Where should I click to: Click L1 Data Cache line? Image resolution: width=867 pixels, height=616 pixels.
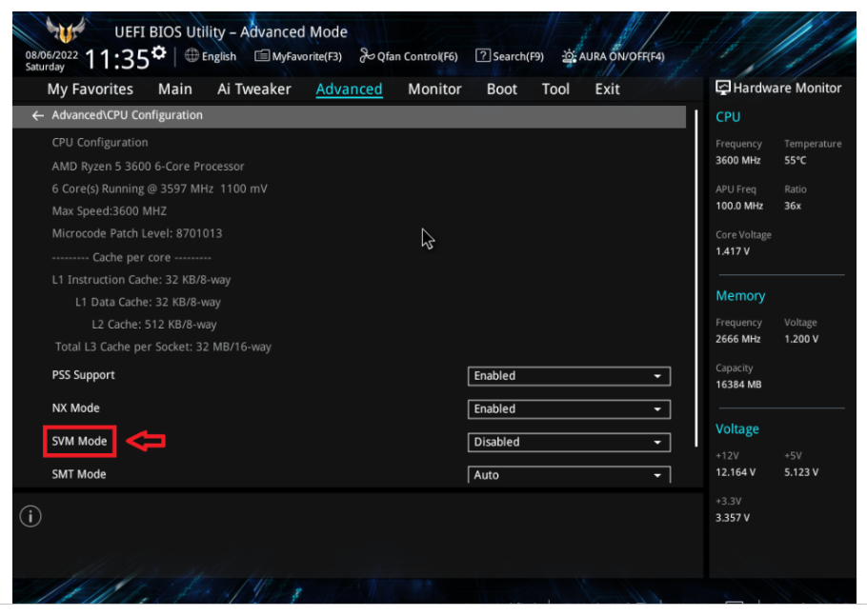point(149,302)
